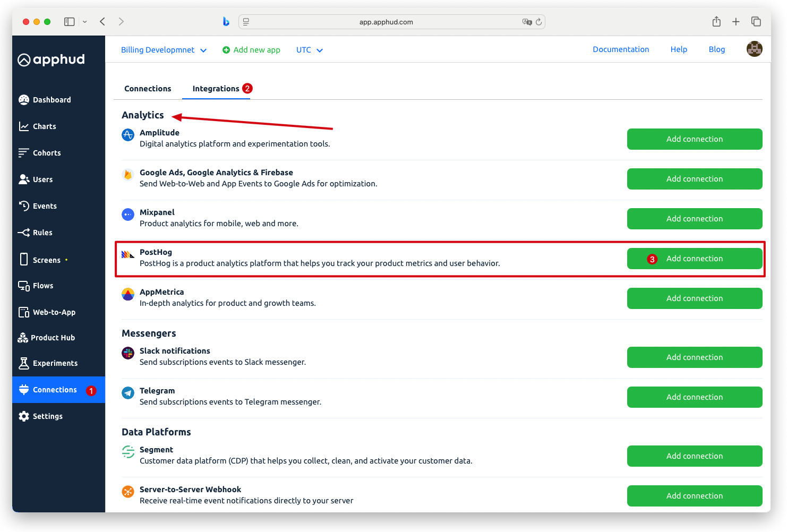Viewport: 787px width, 532px height.
Task: Show the Safari tab overview
Action: 756,22
